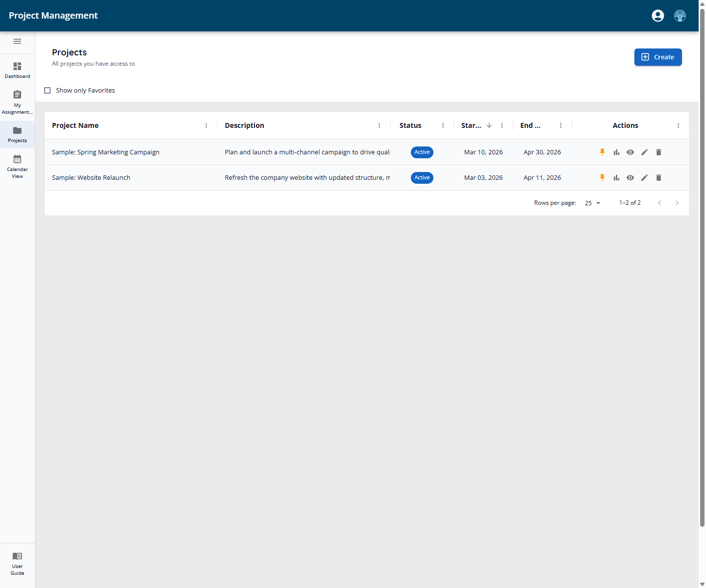The width and height of the screenshot is (706, 588).
Task: Unpin the Website Relaunch project
Action: click(602, 178)
